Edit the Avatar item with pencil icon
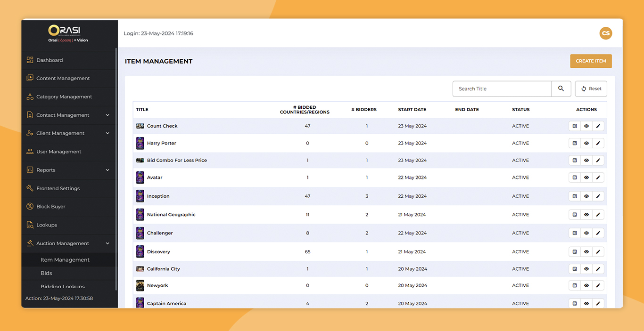The height and width of the screenshot is (331, 644). (x=598, y=178)
